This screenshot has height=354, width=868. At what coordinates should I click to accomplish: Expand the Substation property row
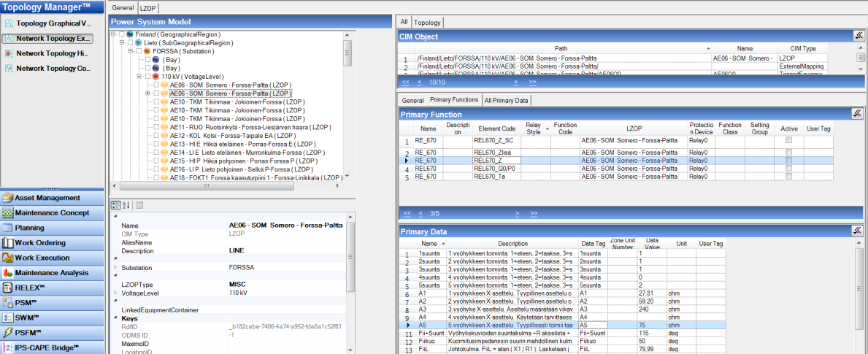coord(115,267)
